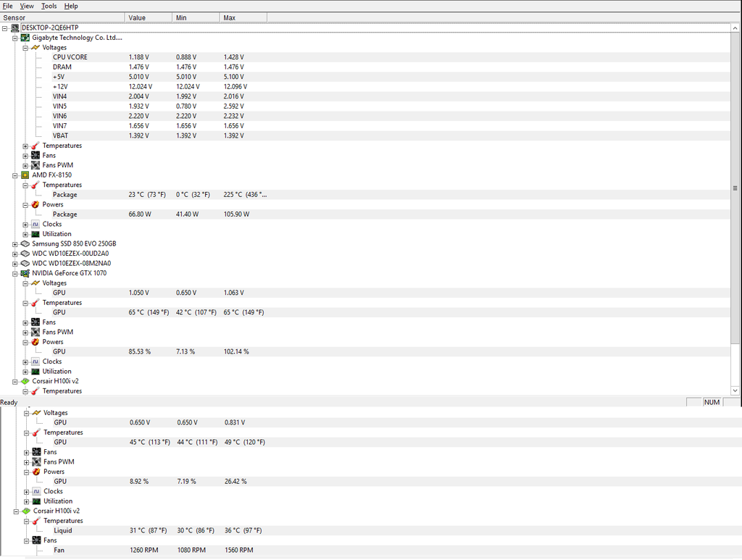Open the View menu
742x560 pixels.
(27, 6)
